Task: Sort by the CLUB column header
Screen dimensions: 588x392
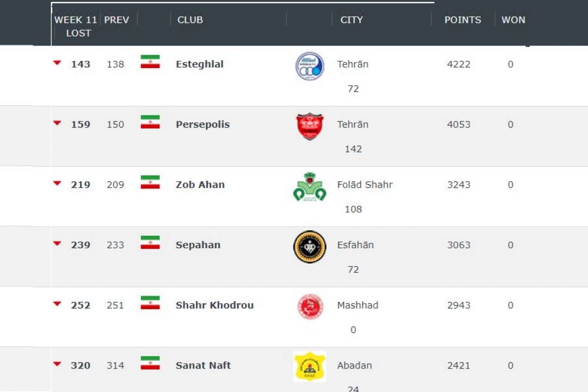Action: tap(190, 20)
